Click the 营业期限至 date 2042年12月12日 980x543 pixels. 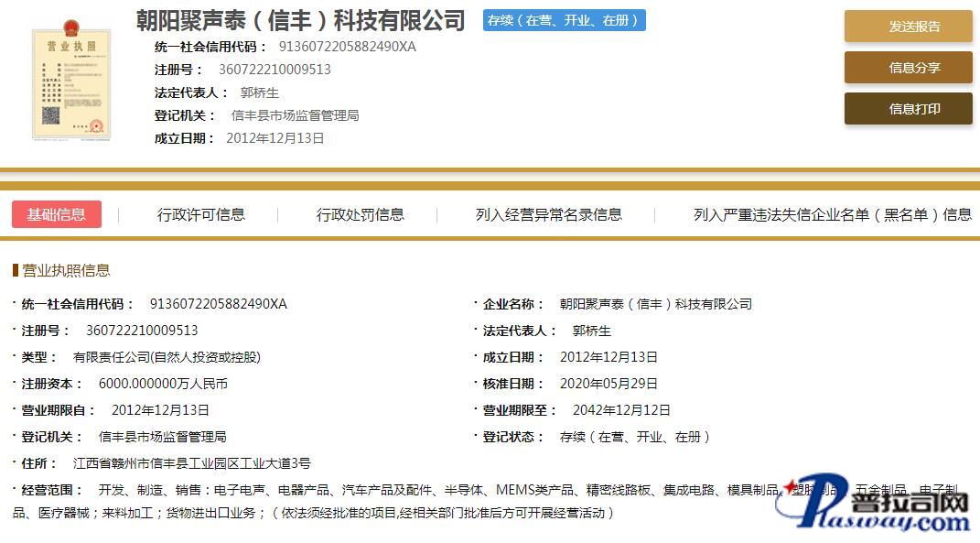pos(621,410)
